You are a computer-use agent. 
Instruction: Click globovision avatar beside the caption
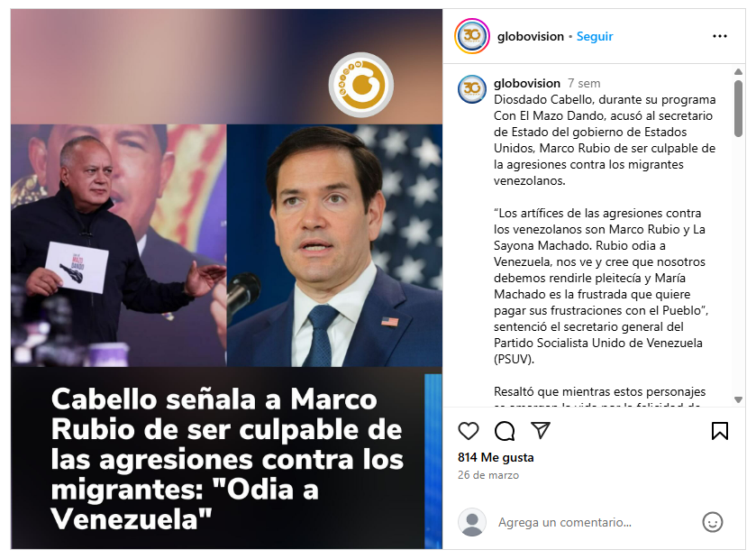pyautogui.click(x=471, y=89)
